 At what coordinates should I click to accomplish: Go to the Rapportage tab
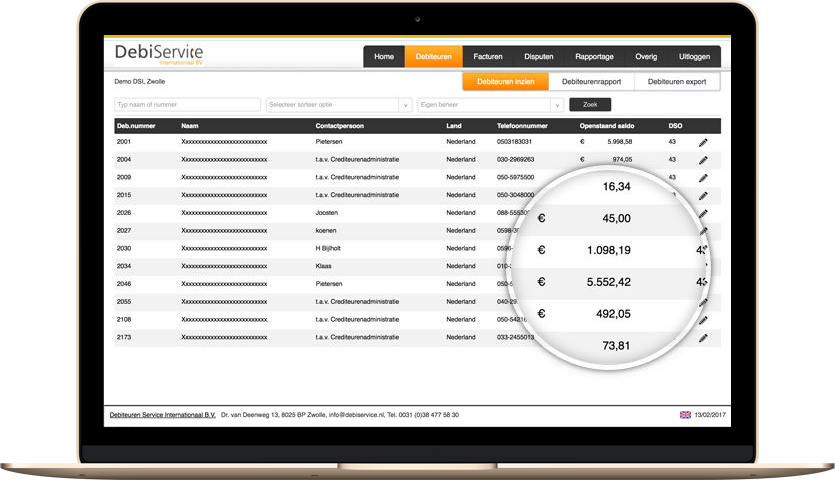coord(595,57)
